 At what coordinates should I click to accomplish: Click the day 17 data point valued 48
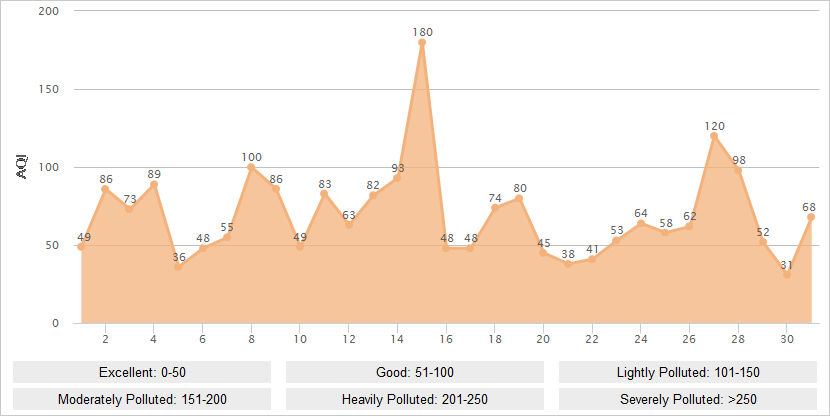[x=470, y=248]
